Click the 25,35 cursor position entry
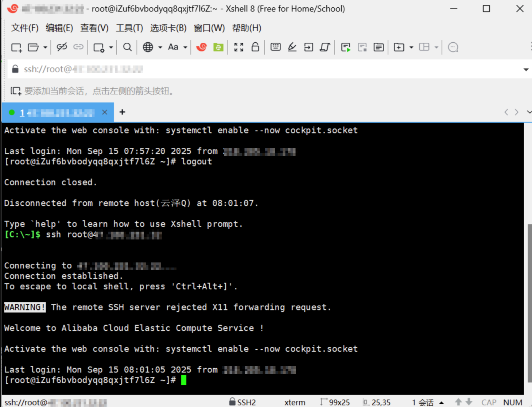Image resolution: width=532 pixels, height=407 pixels. [x=377, y=402]
